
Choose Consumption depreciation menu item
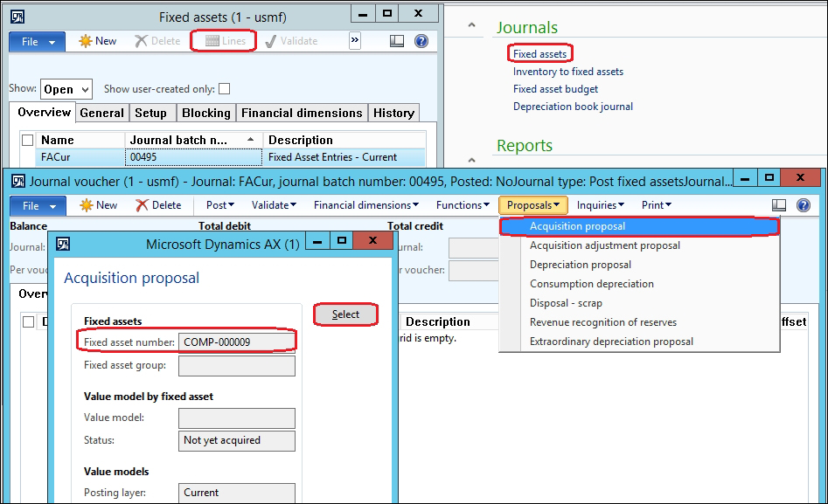639,284
